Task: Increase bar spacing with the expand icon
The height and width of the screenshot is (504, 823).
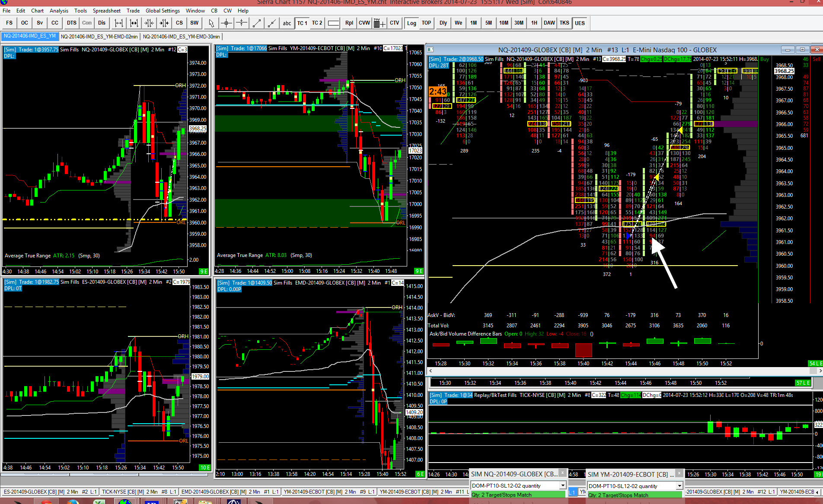Action: (x=119, y=23)
